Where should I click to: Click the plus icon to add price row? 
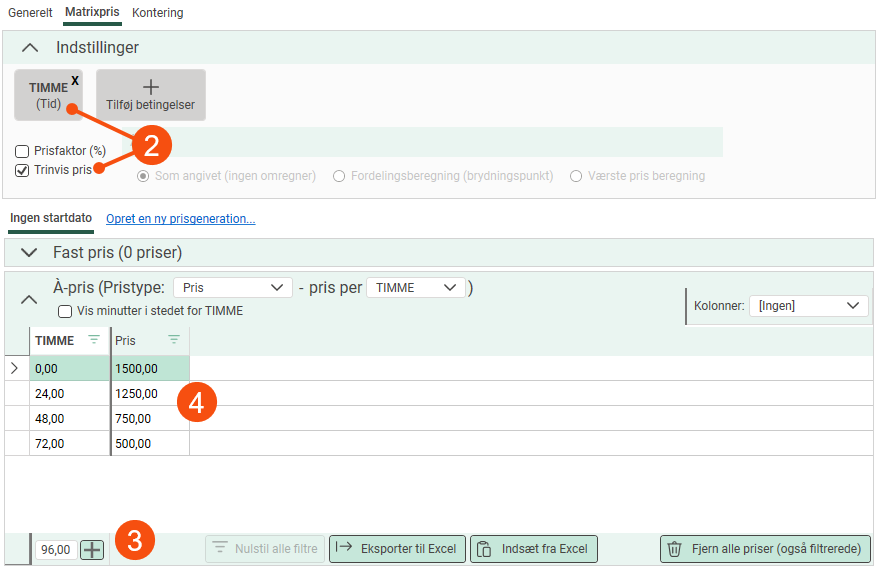point(92,549)
